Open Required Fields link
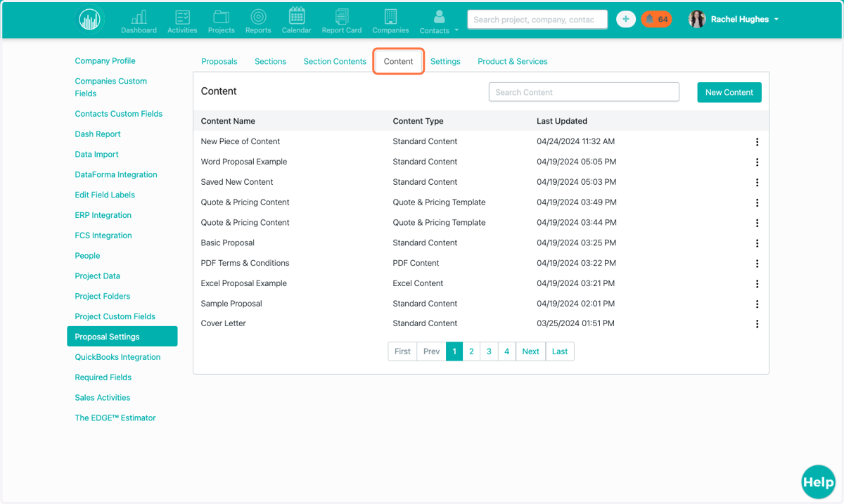The width and height of the screenshot is (844, 504). [x=103, y=377]
